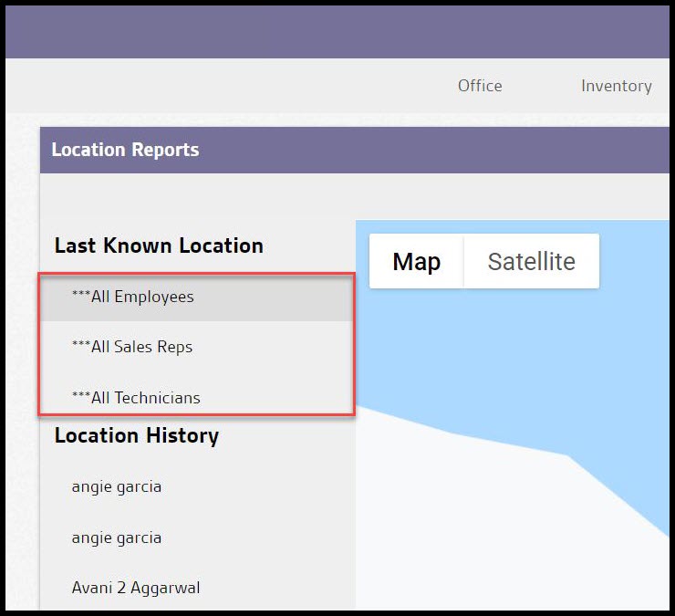The width and height of the screenshot is (675, 616).
Task: Show ***All Technicians locations
Action: (136, 398)
